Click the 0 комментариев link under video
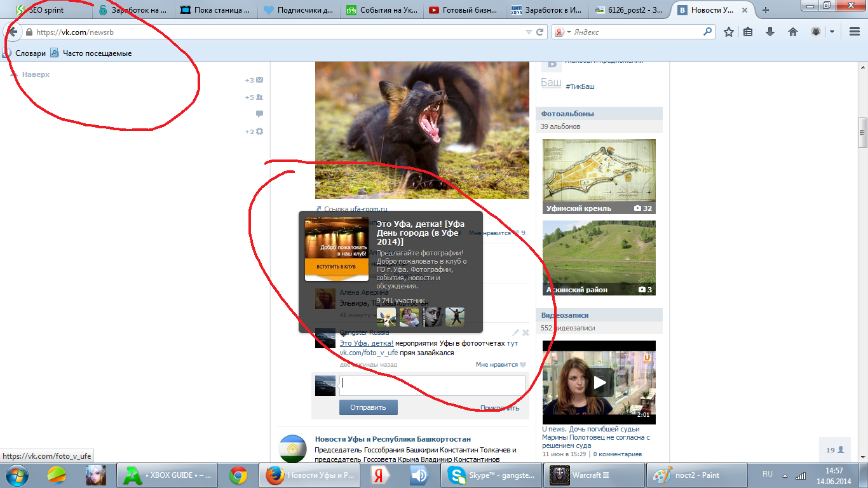This screenshot has width=868, height=488. (618, 454)
